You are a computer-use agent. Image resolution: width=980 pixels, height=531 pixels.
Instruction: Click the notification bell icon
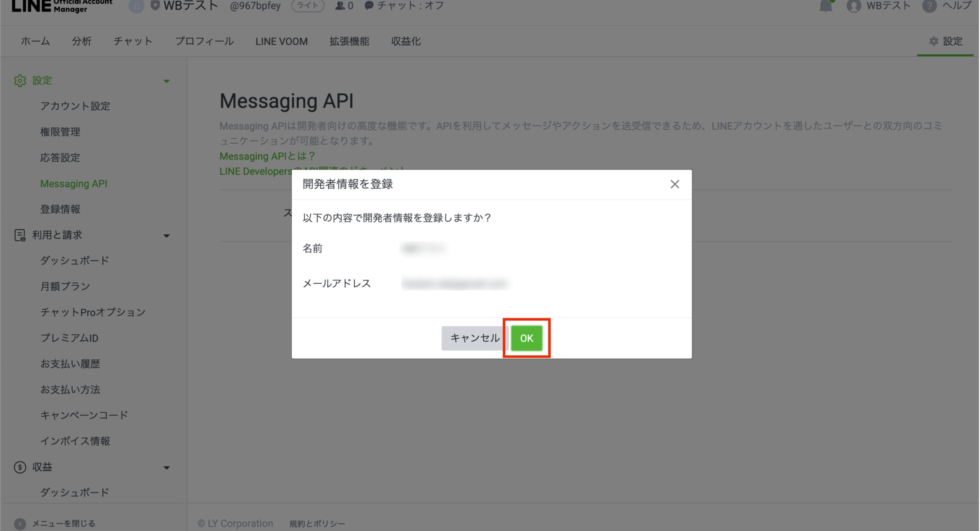click(x=825, y=6)
